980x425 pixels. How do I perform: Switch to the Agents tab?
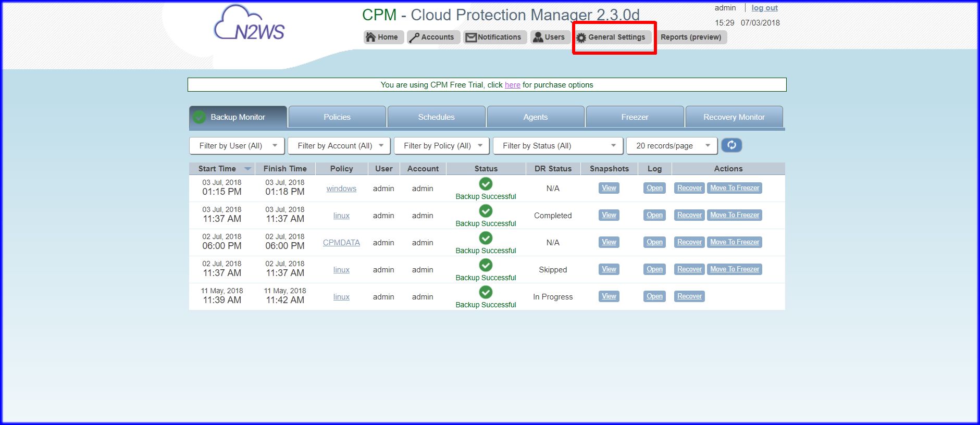point(536,117)
